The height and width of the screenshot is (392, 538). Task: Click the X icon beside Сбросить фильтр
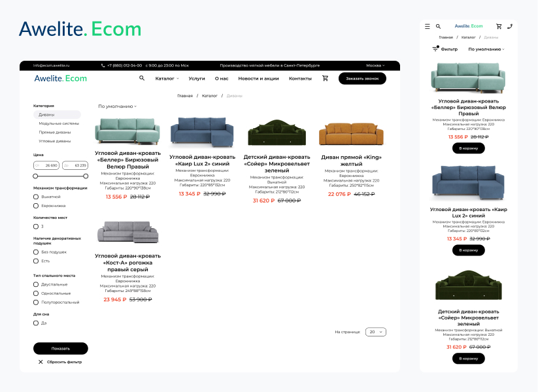tap(41, 362)
